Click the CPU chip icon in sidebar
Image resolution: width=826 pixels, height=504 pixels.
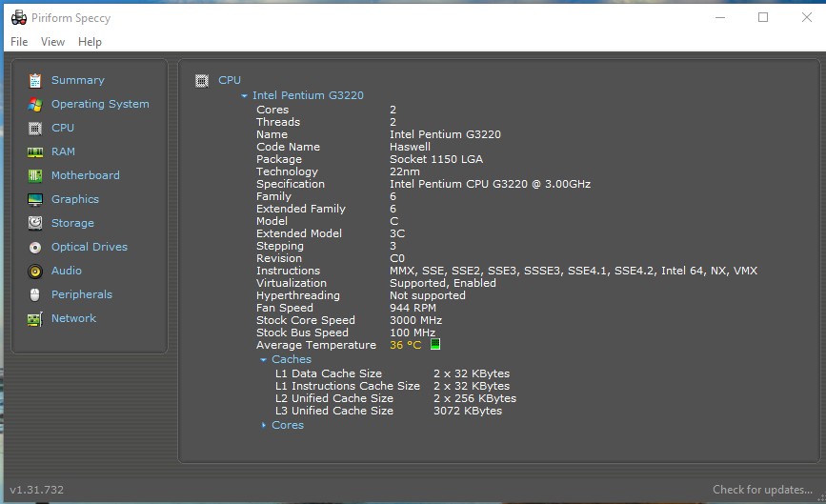(x=35, y=128)
